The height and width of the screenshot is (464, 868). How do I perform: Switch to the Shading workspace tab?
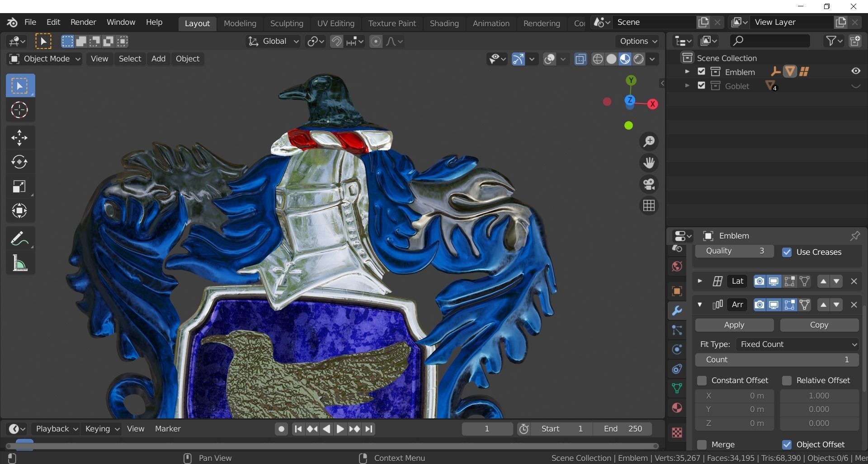click(x=444, y=23)
